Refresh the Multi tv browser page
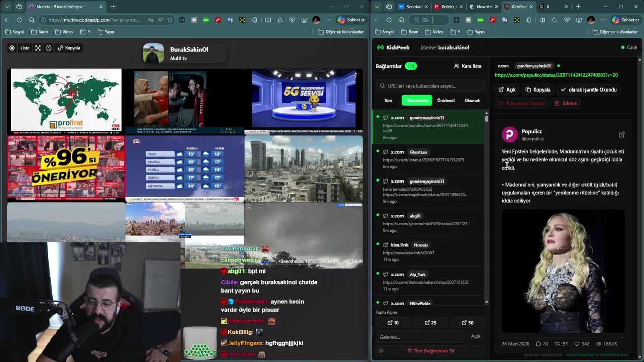The width and height of the screenshot is (644, 362). point(19,20)
